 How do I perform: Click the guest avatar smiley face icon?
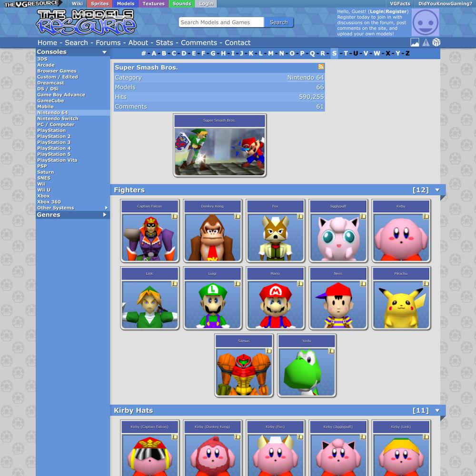[x=425, y=22]
